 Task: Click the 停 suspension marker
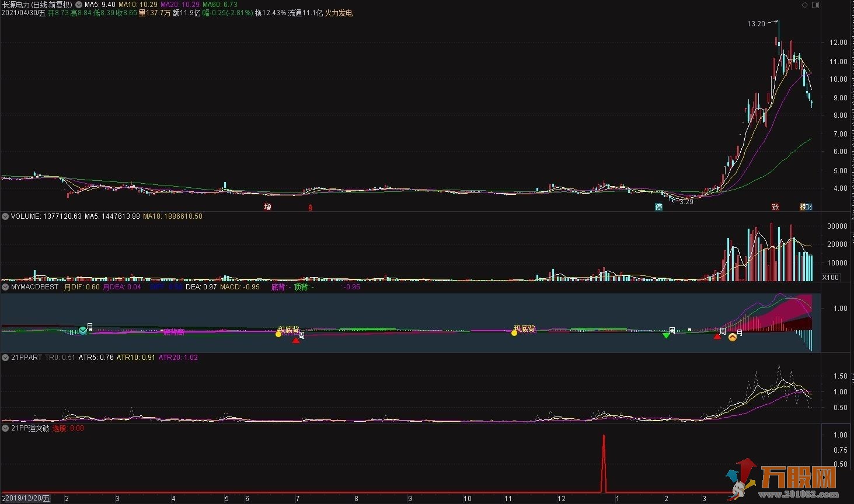(659, 206)
